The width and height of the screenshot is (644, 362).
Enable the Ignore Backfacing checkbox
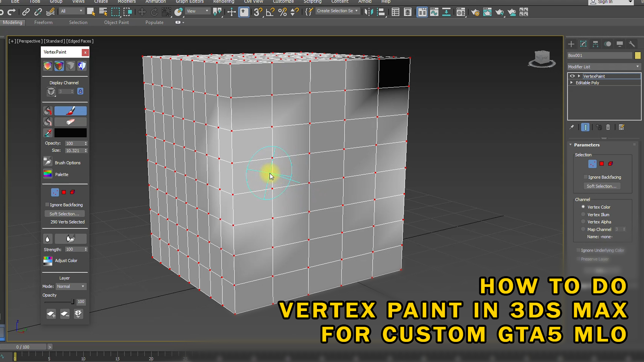(586, 177)
